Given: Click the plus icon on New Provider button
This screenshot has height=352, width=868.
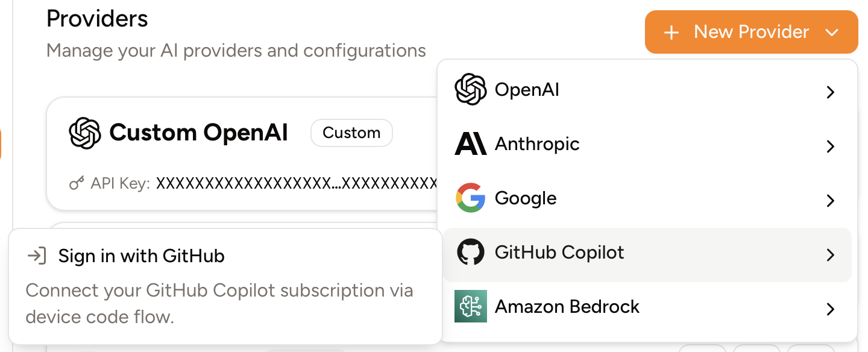Looking at the screenshot, I should pyautogui.click(x=671, y=32).
